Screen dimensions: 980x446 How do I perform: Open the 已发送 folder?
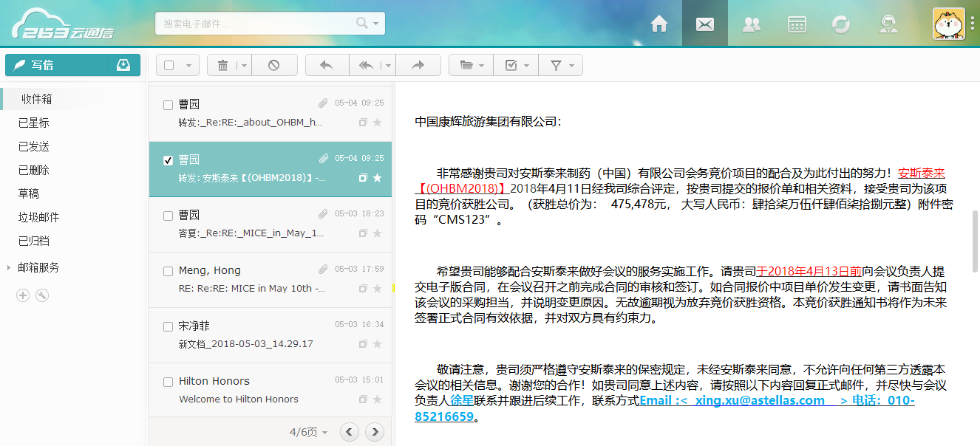click(x=34, y=146)
